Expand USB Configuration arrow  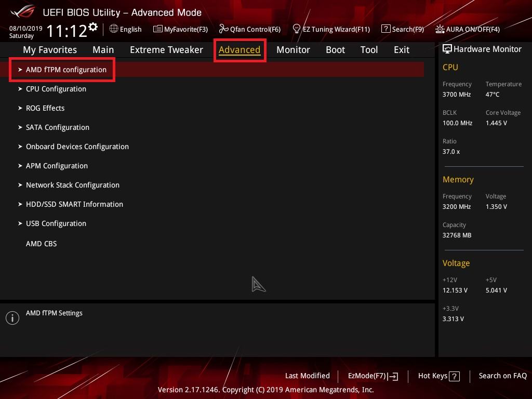point(20,223)
